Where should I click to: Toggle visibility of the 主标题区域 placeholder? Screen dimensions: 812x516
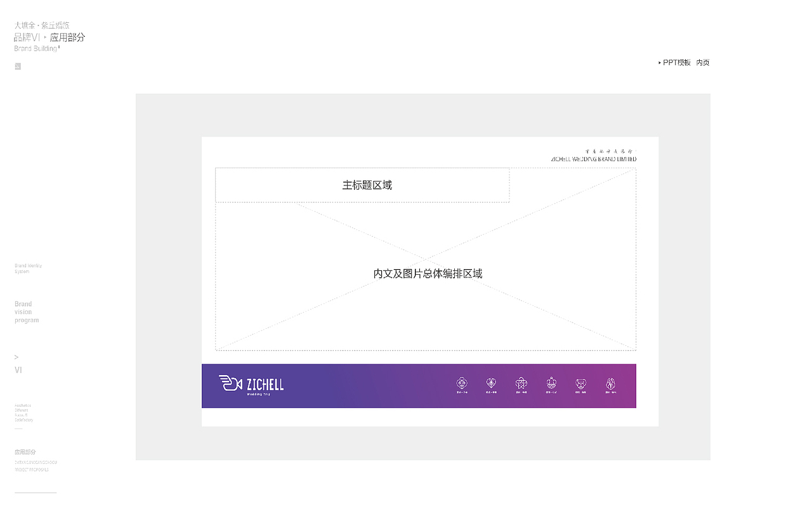(x=367, y=185)
